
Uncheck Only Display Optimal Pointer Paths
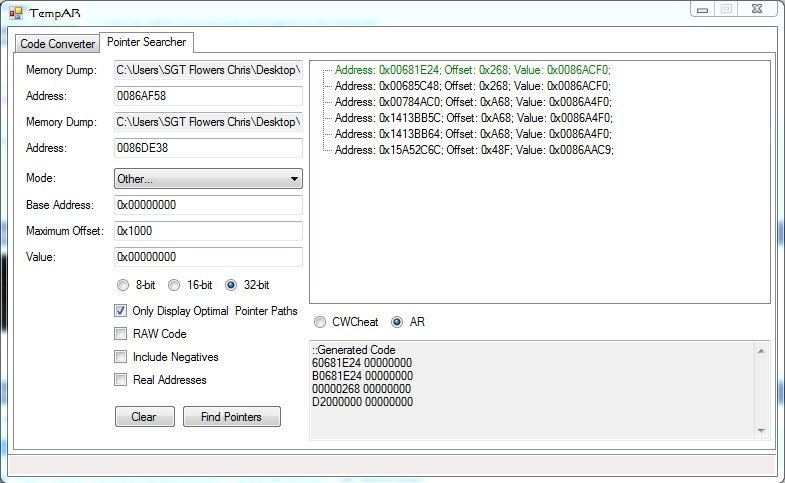coord(121,311)
